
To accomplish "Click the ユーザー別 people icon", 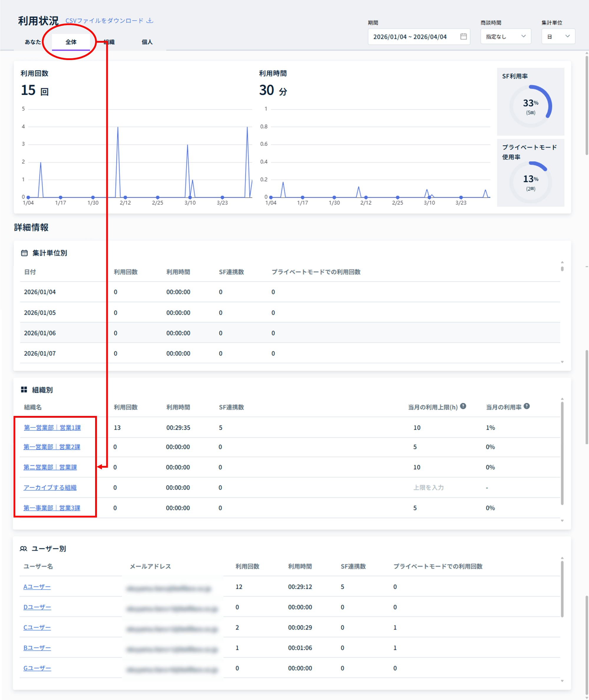I will (x=23, y=548).
